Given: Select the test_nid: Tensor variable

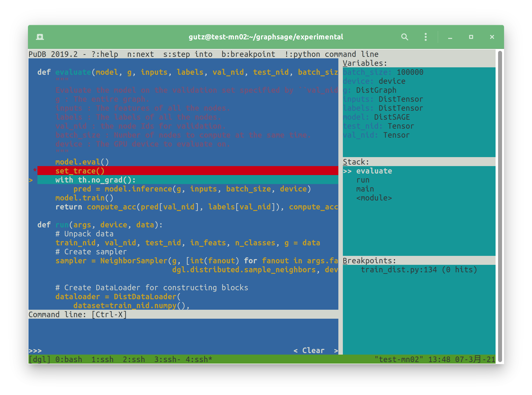Looking at the screenshot, I should (419, 126).
